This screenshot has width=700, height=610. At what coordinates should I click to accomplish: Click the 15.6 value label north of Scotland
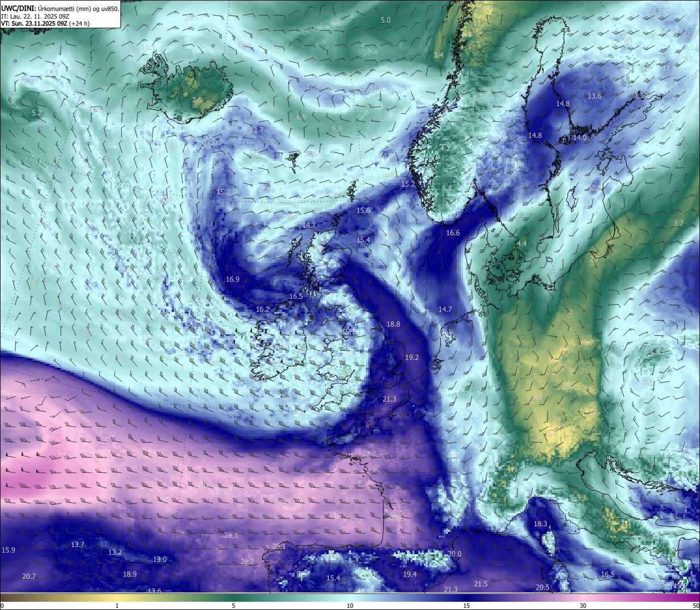click(x=363, y=210)
